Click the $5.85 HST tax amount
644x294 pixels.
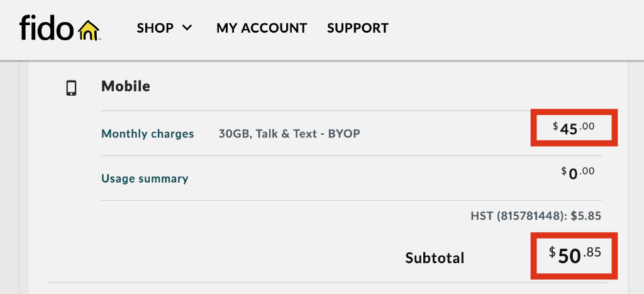pos(586,216)
